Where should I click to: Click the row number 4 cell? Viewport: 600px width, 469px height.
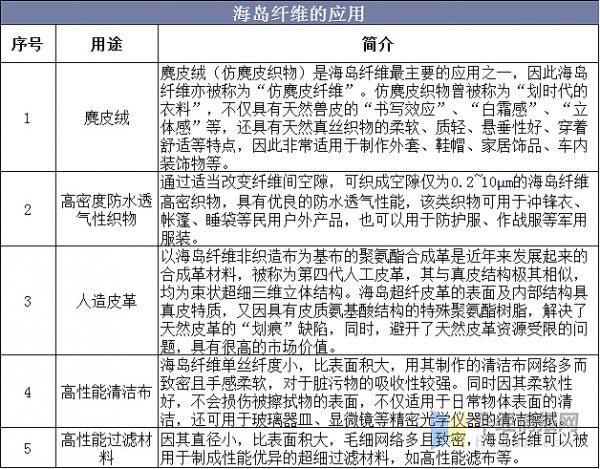(28, 392)
